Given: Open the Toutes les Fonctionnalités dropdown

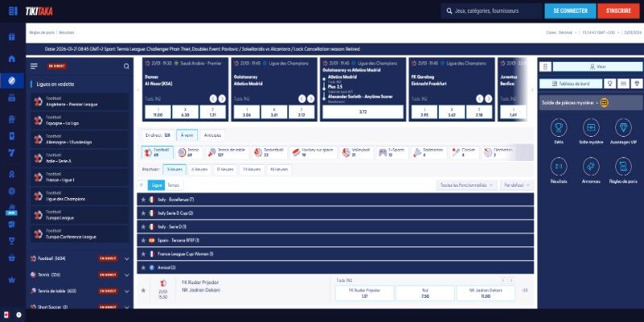Looking at the screenshot, I should [466, 184].
